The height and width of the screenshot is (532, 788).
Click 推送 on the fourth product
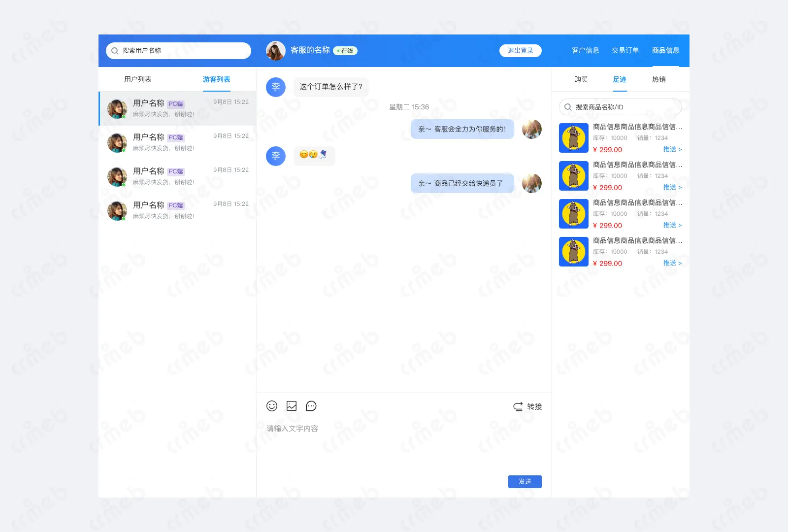(x=672, y=263)
